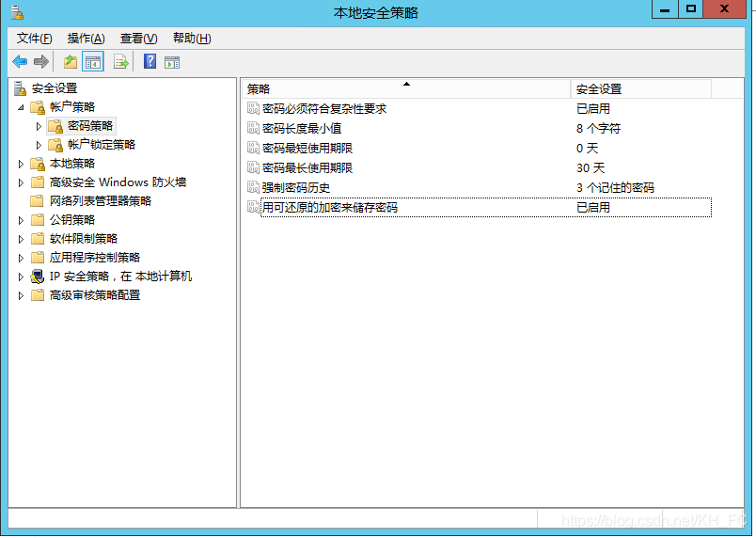The width and height of the screenshot is (756, 538).
Task: Click the 8 个字符 setting value
Action: tap(598, 129)
